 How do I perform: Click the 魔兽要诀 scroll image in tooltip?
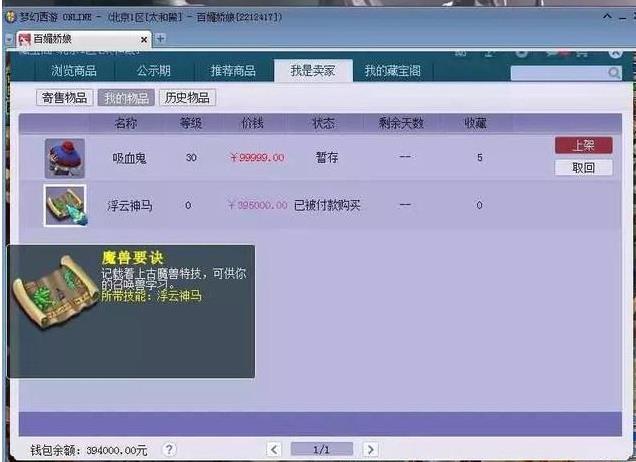tap(55, 291)
